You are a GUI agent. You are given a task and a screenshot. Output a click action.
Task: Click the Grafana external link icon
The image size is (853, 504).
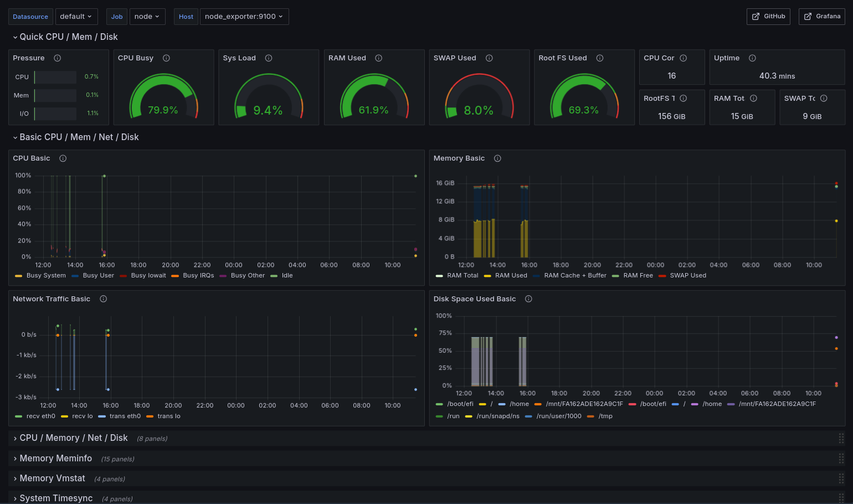pyautogui.click(x=808, y=17)
